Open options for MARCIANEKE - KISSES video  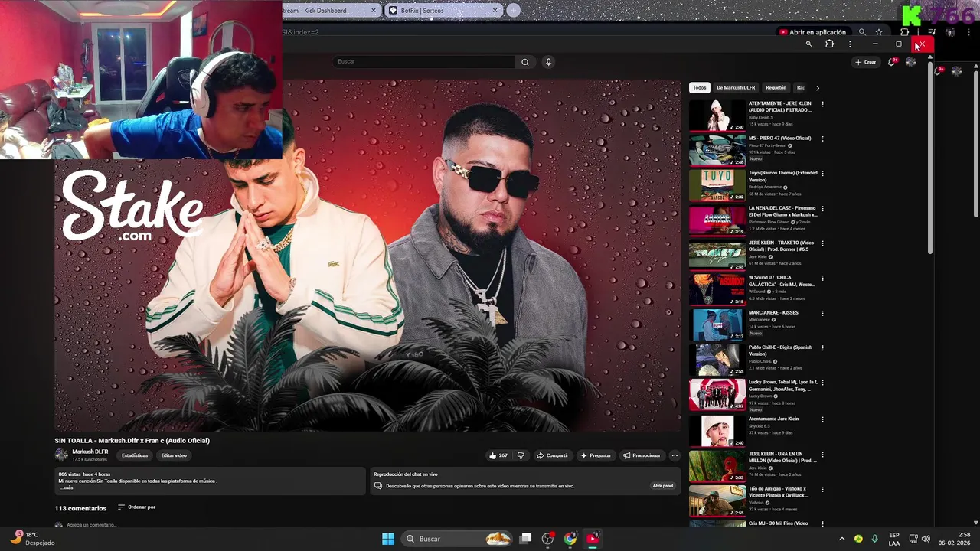822,314
